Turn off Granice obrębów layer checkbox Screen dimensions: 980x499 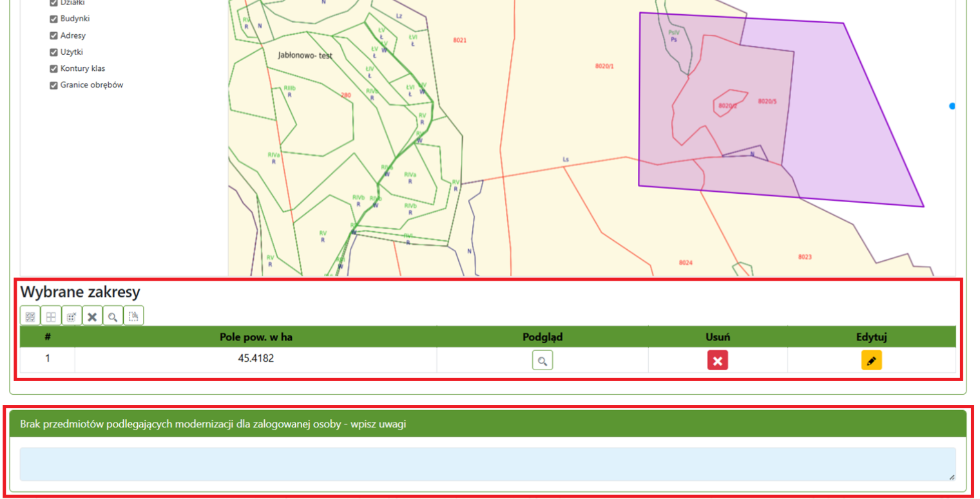click(54, 85)
